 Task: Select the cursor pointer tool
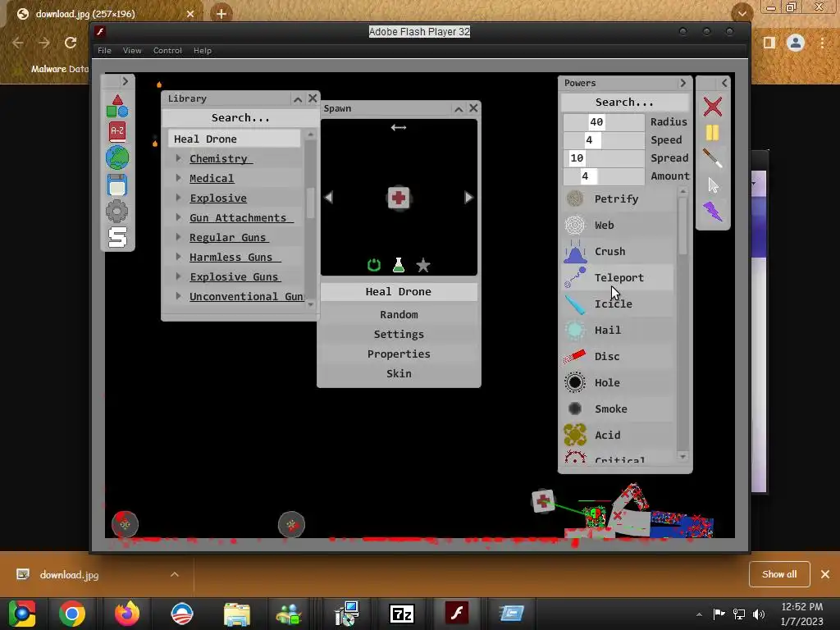tap(713, 185)
